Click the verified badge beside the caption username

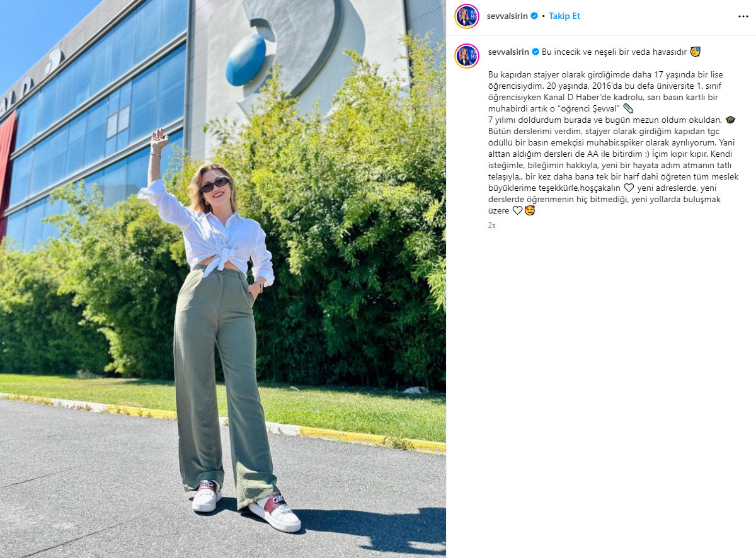pos(535,52)
